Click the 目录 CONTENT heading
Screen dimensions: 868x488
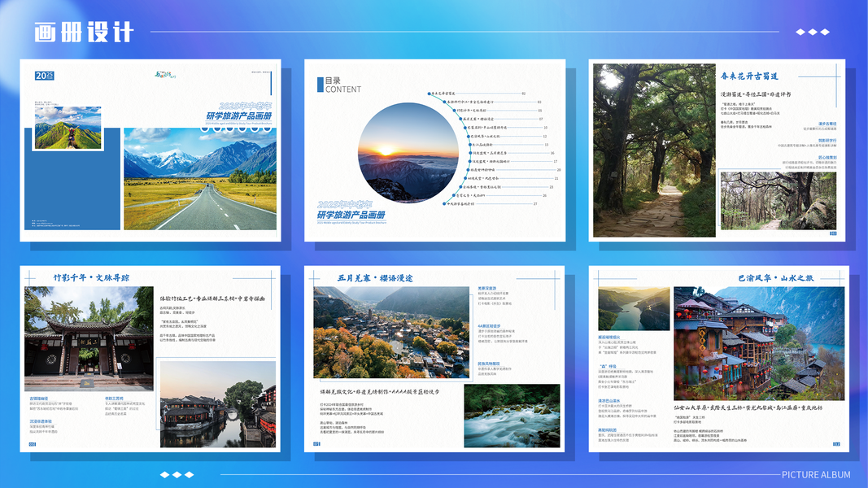coord(338,85)
